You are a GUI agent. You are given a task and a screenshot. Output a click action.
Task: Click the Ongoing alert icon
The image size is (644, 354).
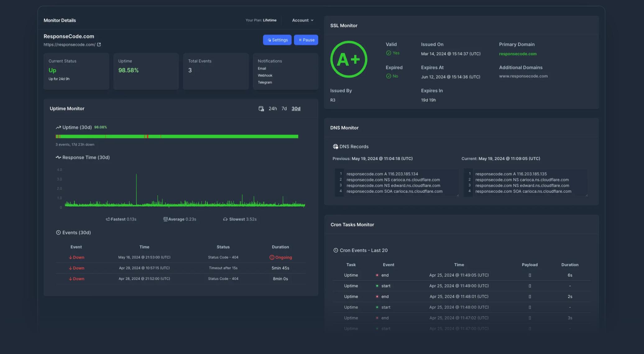pyautogui.click(x=272, y=257)
